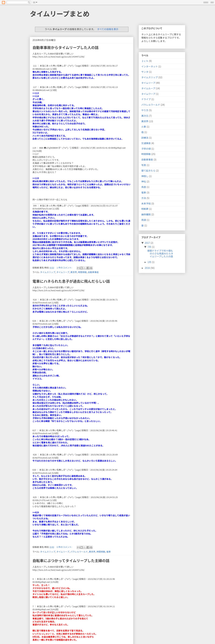Image resolution: width=215 pixels, height=644 pixels.
Task: Open 0 件のコメント link
Action: [x=64, y=547]
